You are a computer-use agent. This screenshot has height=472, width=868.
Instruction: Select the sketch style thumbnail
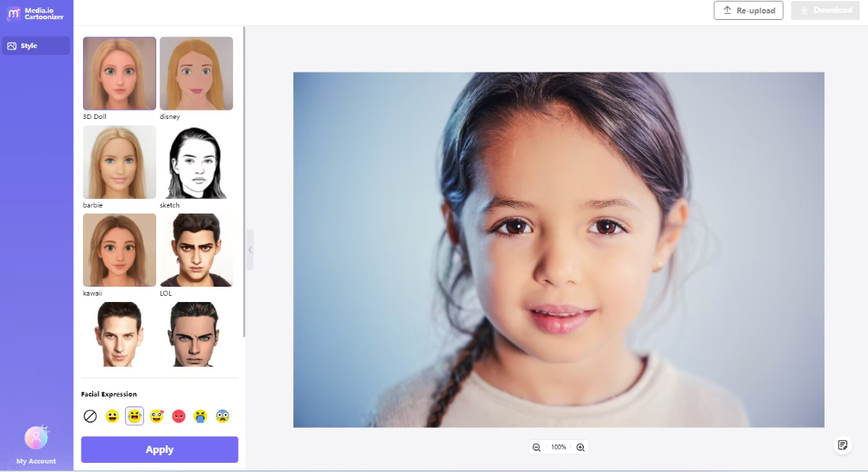click(197, 162)
